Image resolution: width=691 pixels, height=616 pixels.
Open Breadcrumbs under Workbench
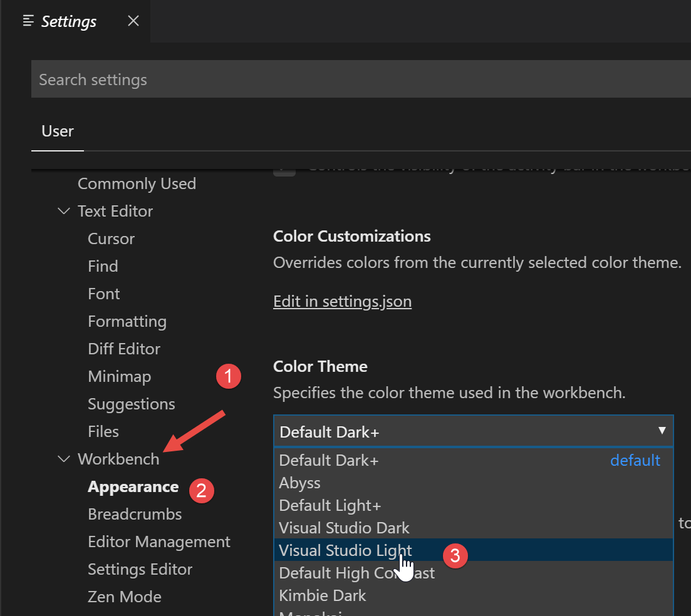click(135, 514)
